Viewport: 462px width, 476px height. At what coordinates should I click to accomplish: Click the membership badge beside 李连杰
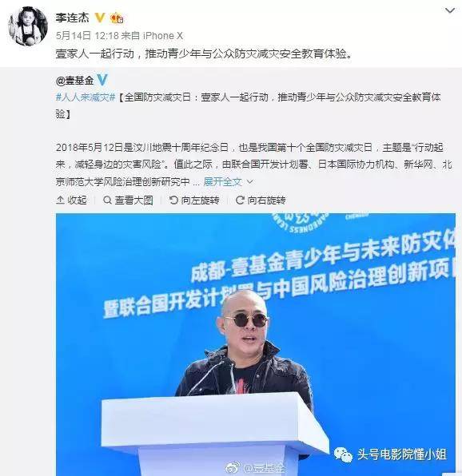point(117,18)
